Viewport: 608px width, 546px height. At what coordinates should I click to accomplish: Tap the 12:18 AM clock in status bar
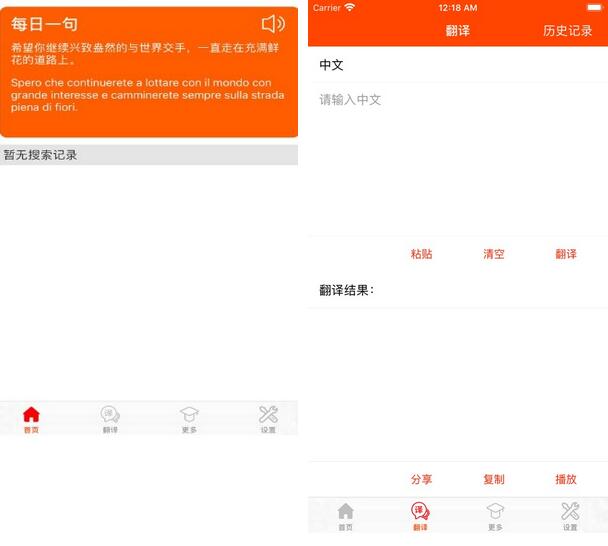pyautogui.click(x=458, y=8)
